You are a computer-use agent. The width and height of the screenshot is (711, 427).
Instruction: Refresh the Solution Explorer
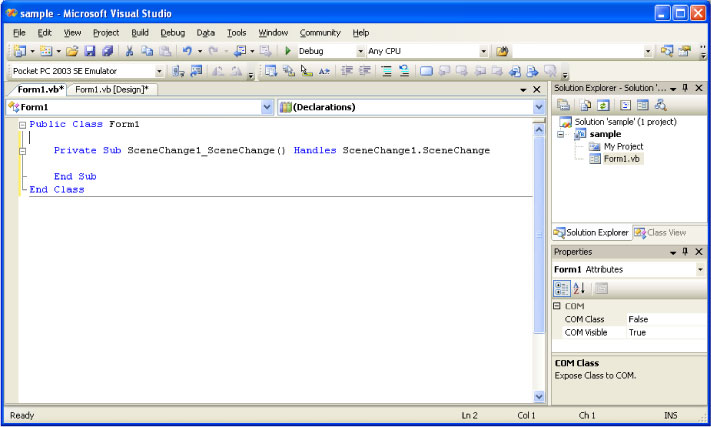click(x=603, y=105)
